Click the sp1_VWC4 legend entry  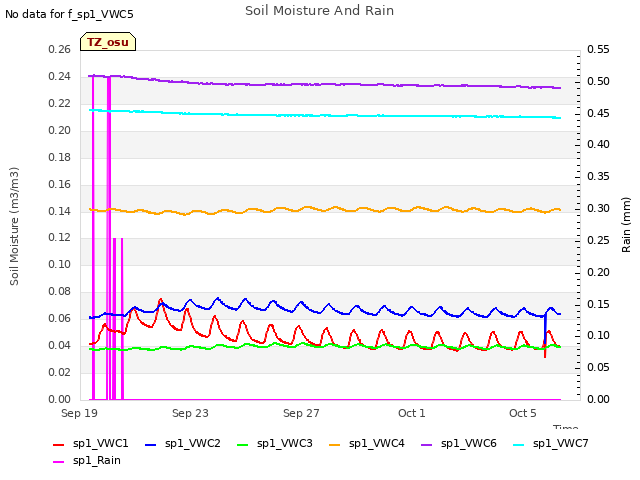pyautogui.click(x=367, y=444)
